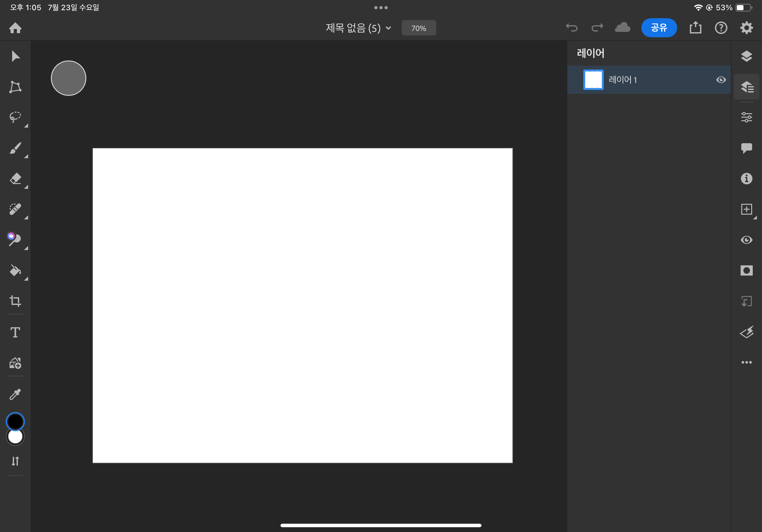
Task: Open the black foreground color swatch
Action: click(x=15, y=421)
